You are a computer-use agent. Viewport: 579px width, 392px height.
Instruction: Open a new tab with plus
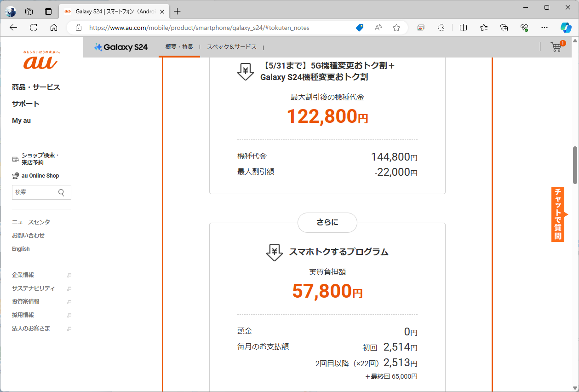(x=178, y=12)
